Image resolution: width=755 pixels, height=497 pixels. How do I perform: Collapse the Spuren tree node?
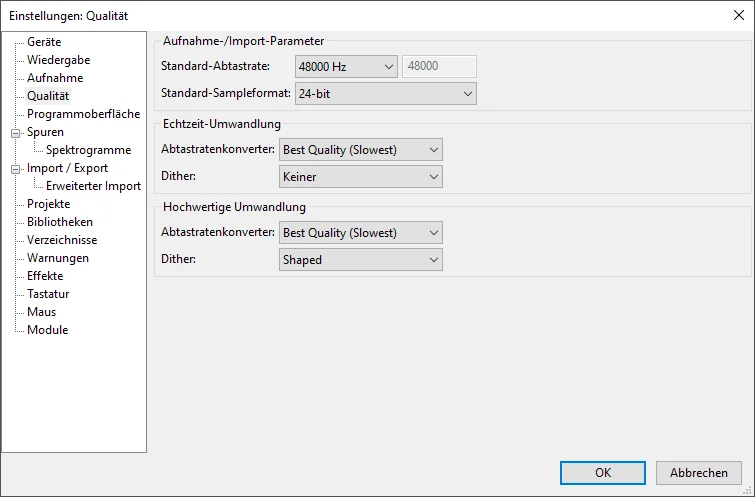pyautogui.click(x=15, y=132)
